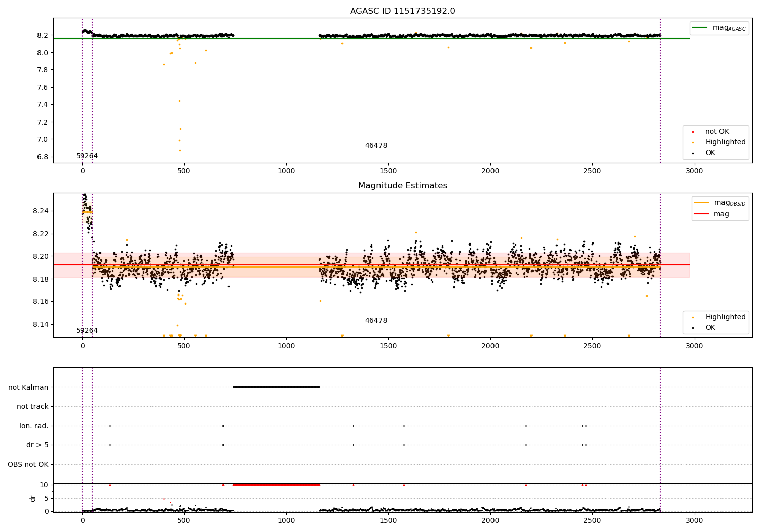Click 'OK' in the top plot legend
Viewport: 760px width, 532px height.
710,153
